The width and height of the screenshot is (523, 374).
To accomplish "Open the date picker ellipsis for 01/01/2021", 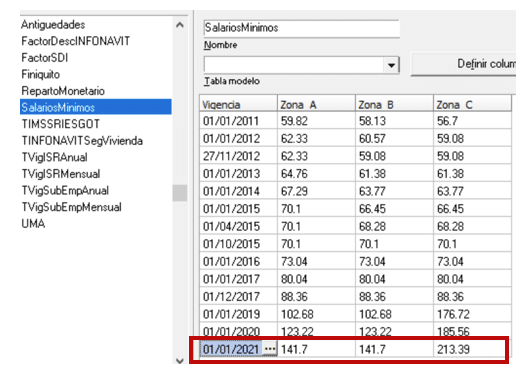I will [x=270, y=349].
